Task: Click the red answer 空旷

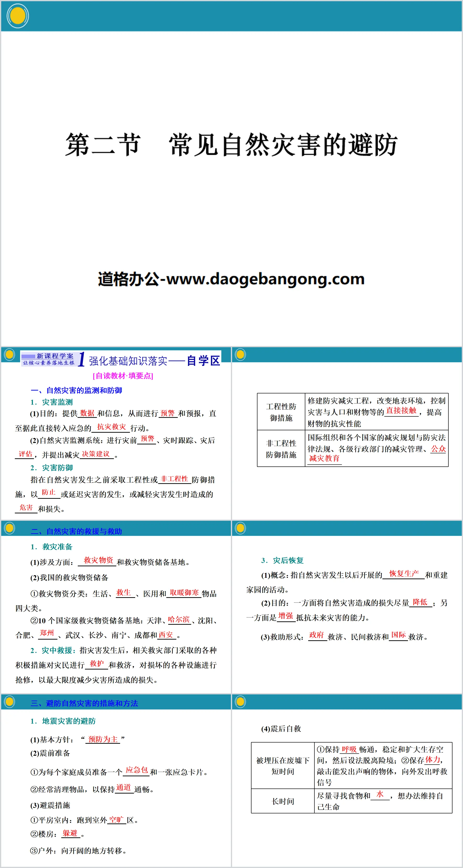Action: [x=117, y=820]
